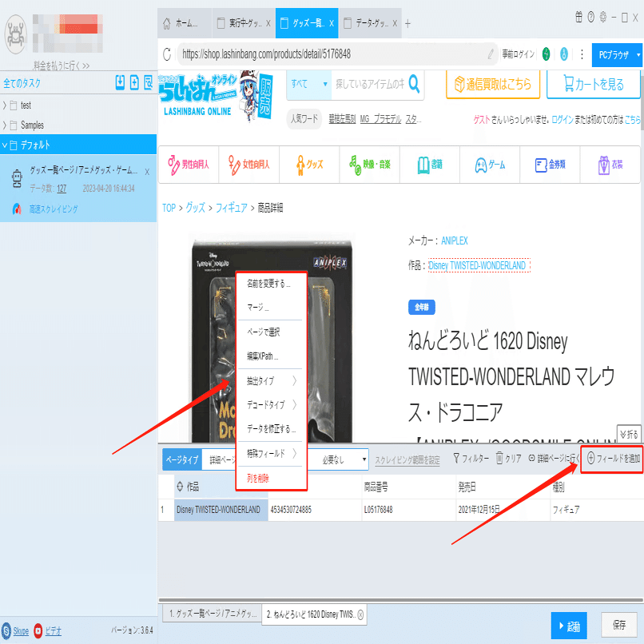Open スクレイピング範囲を設定 link
This screenshot has width=644, height=644.
(407, 460)
